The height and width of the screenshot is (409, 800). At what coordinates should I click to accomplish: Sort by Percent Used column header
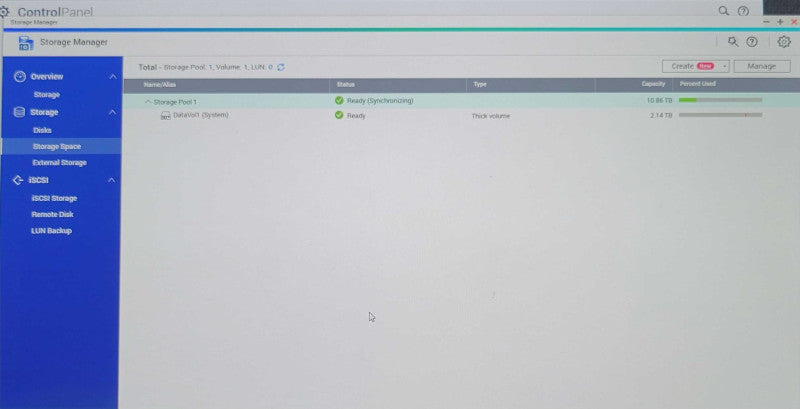697,84
